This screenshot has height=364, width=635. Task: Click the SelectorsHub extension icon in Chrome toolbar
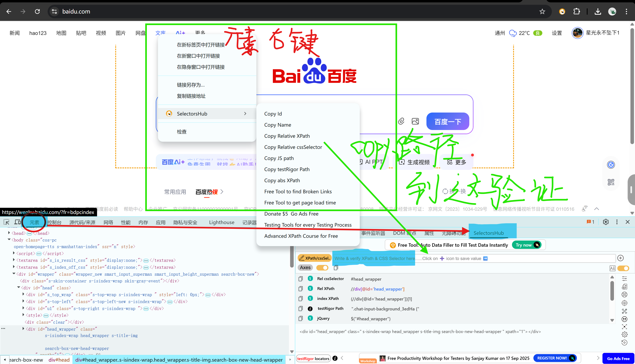coord(562,12)
